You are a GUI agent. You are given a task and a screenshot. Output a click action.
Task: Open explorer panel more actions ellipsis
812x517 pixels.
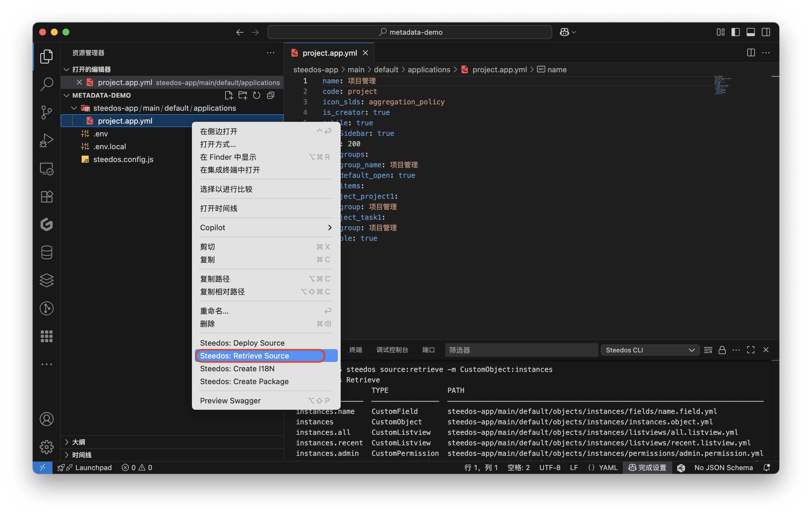pos(270,53)
